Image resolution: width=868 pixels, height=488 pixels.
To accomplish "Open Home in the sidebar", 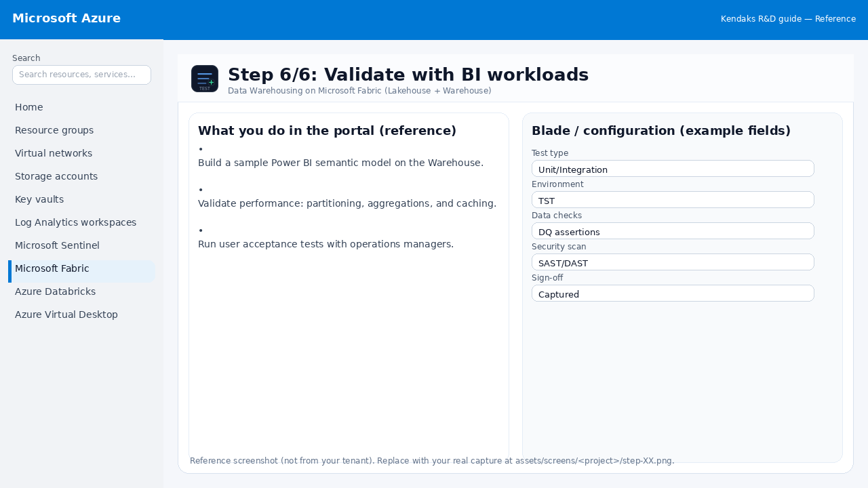I will click(81, 107).
